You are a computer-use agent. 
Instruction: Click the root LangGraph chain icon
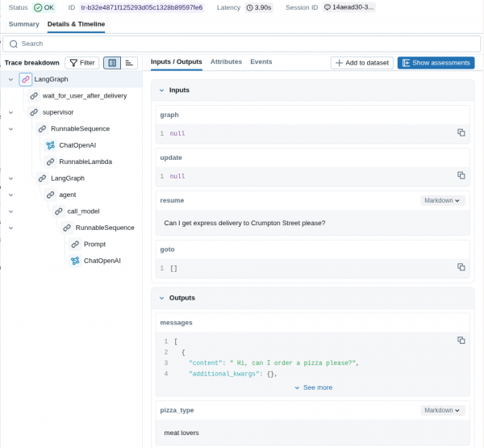[26, 79]
